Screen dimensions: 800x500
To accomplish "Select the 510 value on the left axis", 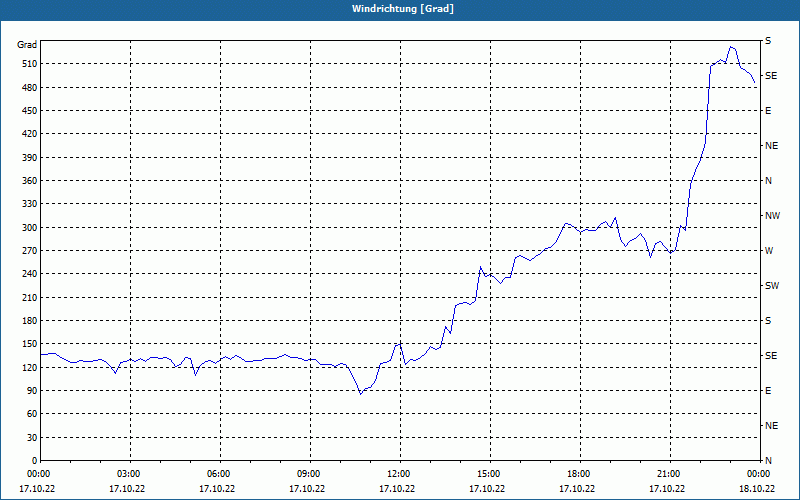I will pyautogui.click(x=29, y=64).
